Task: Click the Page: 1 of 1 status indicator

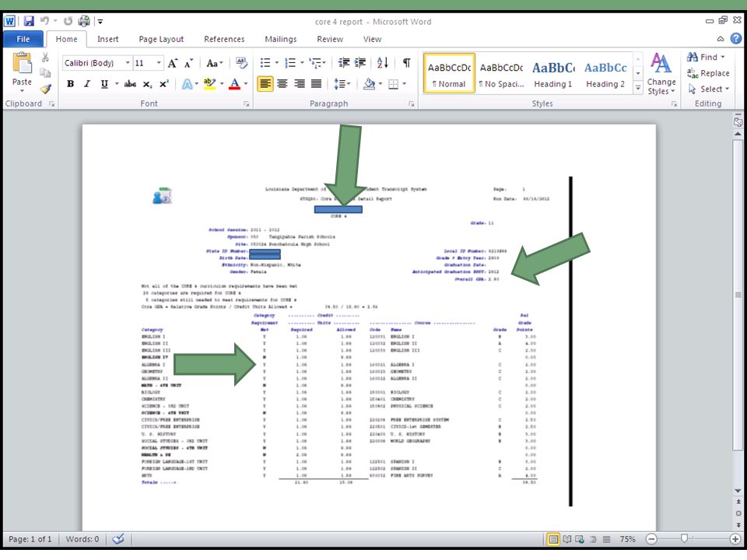Action: click(30, 539)
